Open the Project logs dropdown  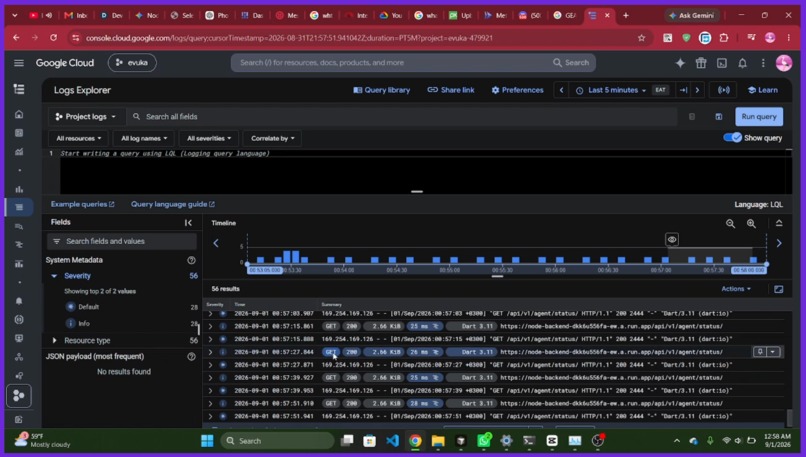[86, 117]
